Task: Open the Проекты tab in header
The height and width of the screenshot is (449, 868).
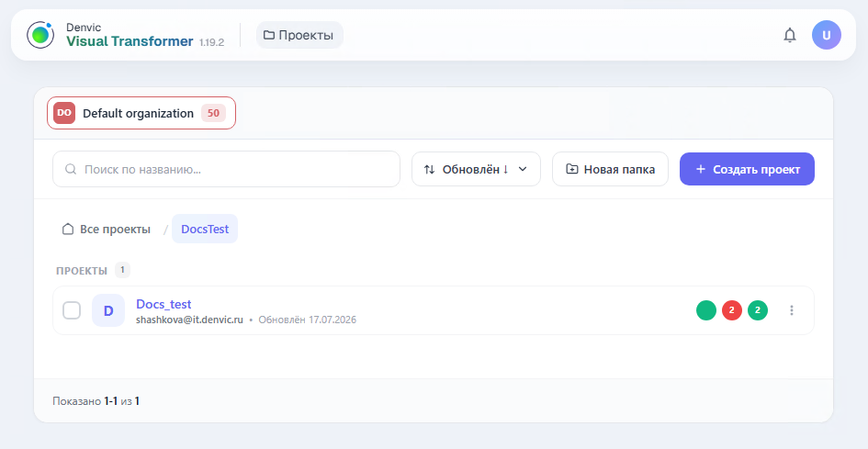Action: 299,36
